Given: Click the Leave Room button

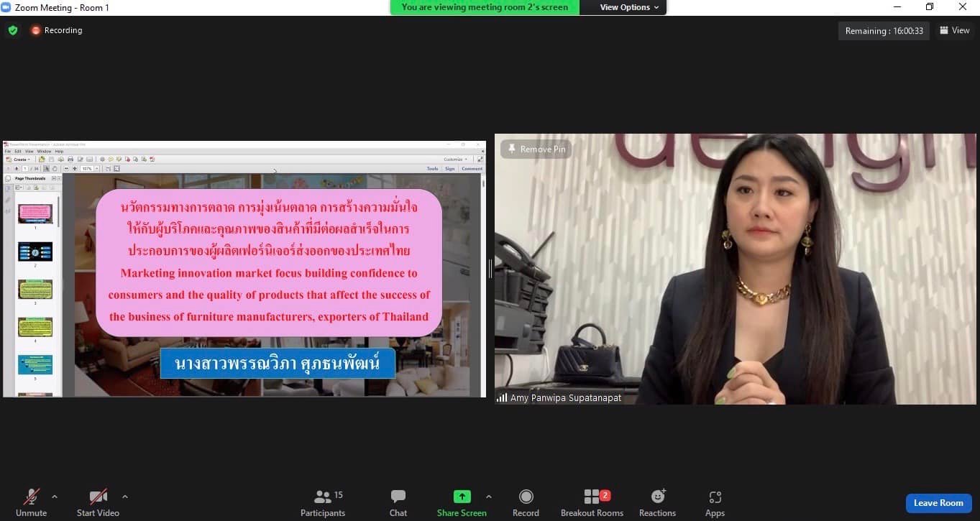Looking at the screenshot, I should coord(938,503).
